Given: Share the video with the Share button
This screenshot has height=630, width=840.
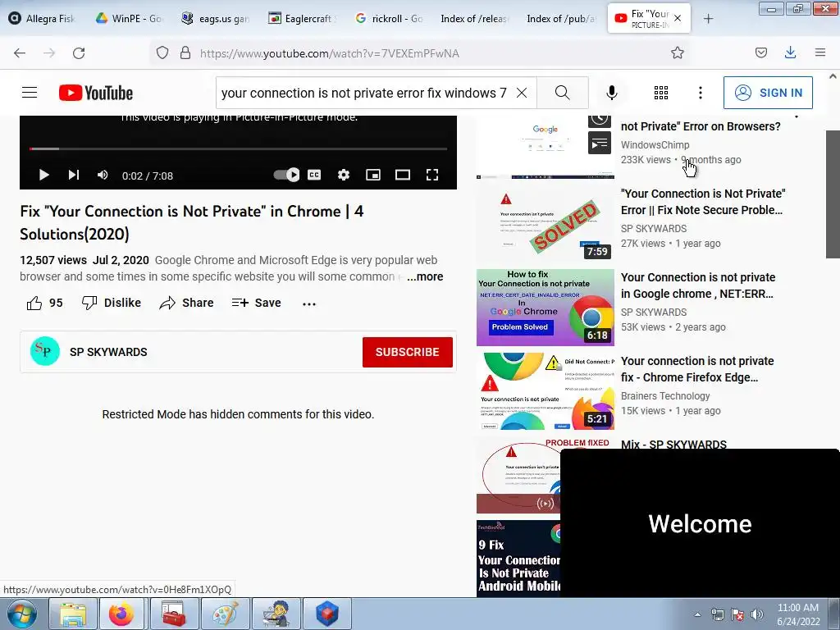Looking at the screenshot, I should coord(186,303).
